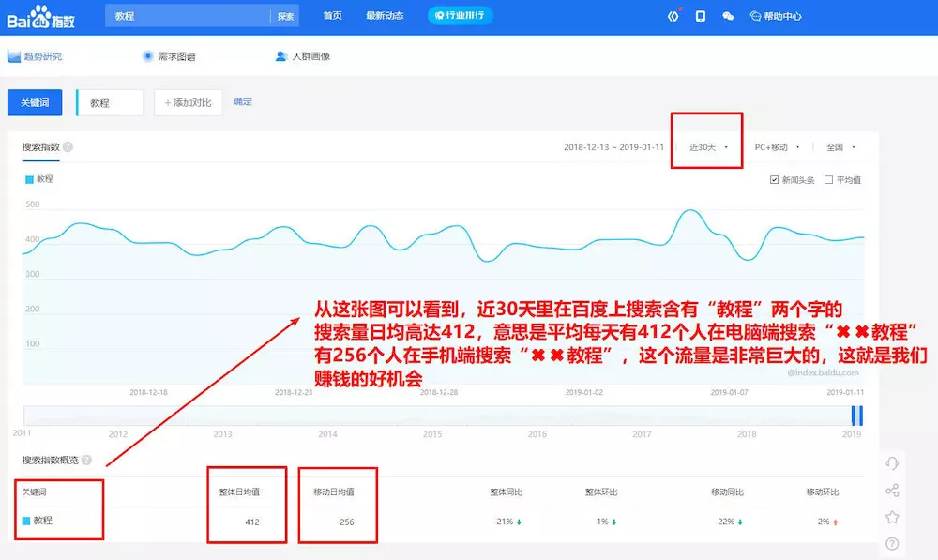Image resolution: width=938 pixels, height=560 pixels.
Task: Open the PC+移动 device dropdown
Action: [777, 147]
